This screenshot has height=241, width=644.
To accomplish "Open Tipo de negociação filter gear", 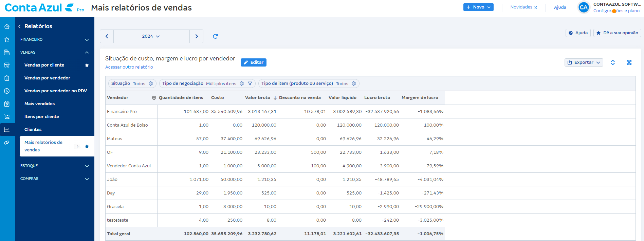I will (242, 84).
